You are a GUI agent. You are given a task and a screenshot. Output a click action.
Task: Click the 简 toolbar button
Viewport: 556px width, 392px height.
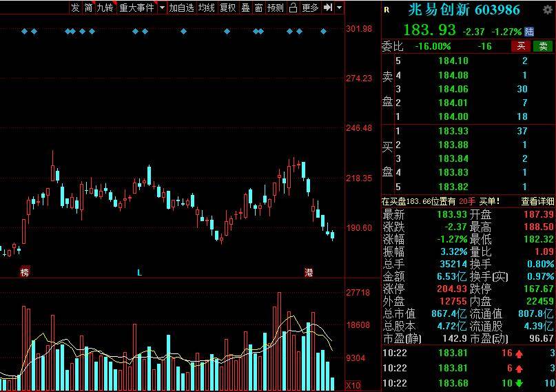pyautogui.click(x=88, y=8)
